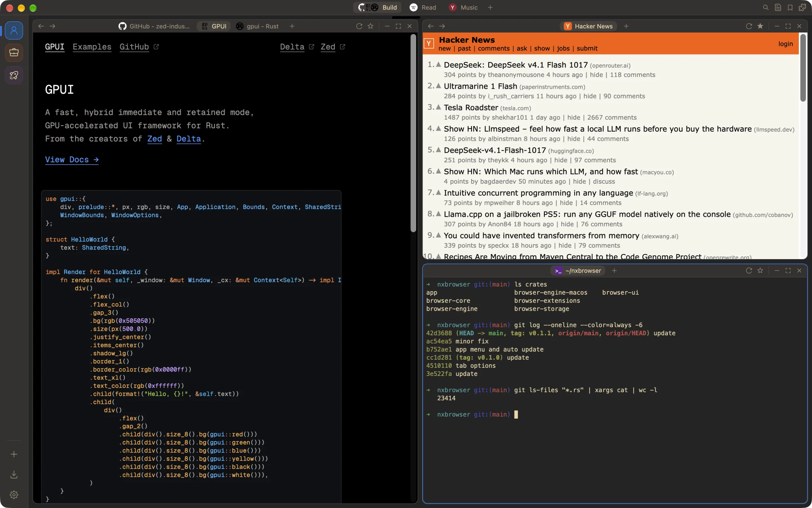Open Hacker News submit link

coord(587,48)
